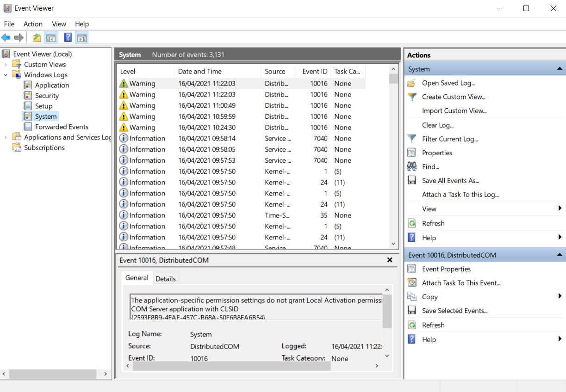Switch to the Details tab
Screen dimensions: 566x392
166,278
